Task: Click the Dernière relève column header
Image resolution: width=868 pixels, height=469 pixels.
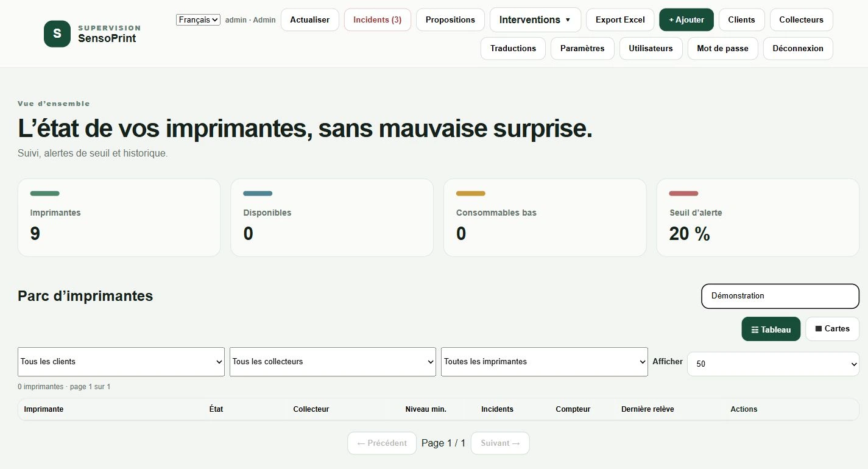Action: click(x=647, y=409)
